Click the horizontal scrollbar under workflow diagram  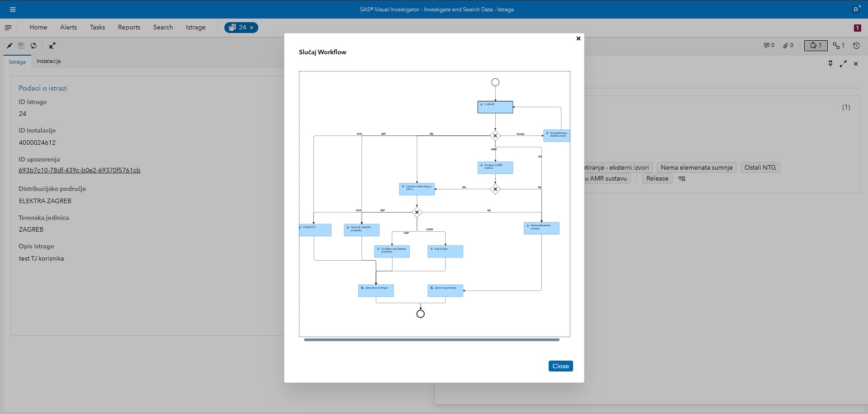[x=431, y=339]
